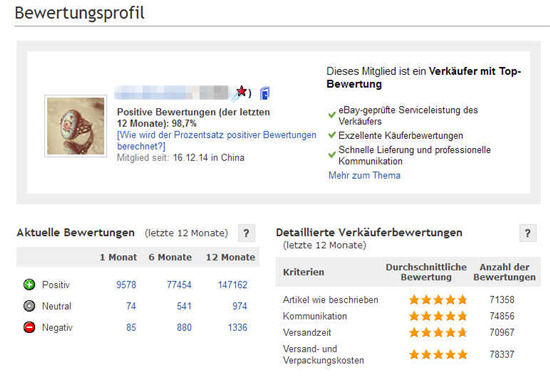Screen dimensions: 550x379
Task: Open 77454 positive ratings for 6 Monate
Action: [x=179, y=285]
